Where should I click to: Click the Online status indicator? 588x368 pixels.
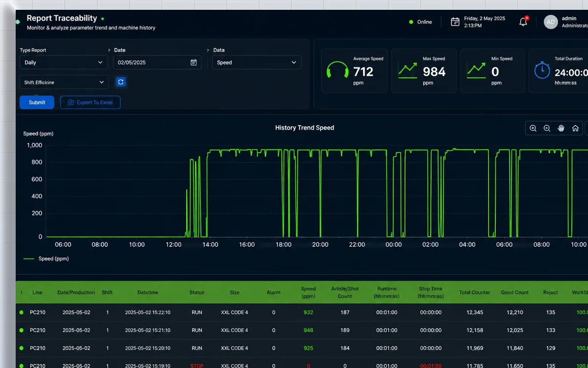click(420, 22)
